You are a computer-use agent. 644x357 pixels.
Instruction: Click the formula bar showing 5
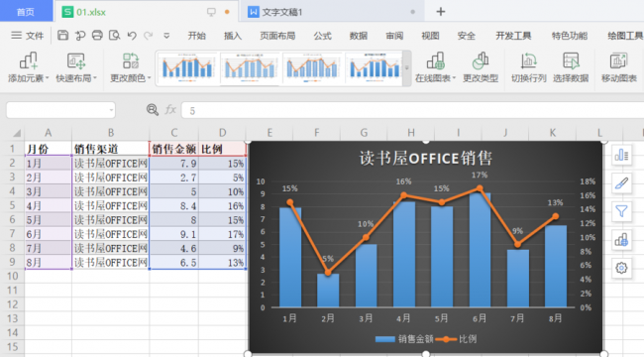point(412,110)
